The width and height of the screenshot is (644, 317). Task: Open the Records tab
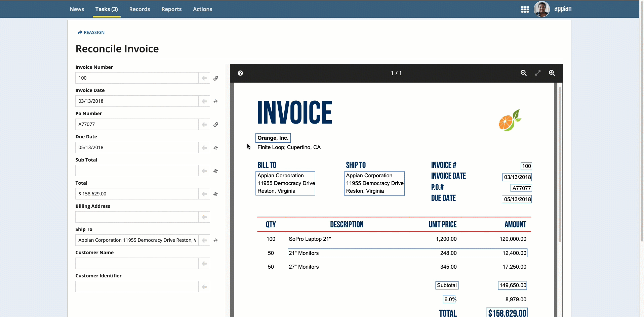point(139,9)
